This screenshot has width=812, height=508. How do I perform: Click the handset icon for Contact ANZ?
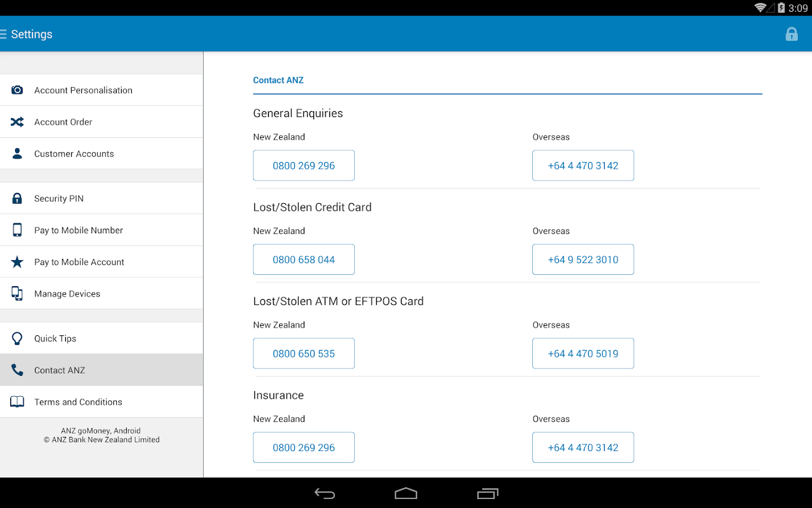tap(17, 370)
